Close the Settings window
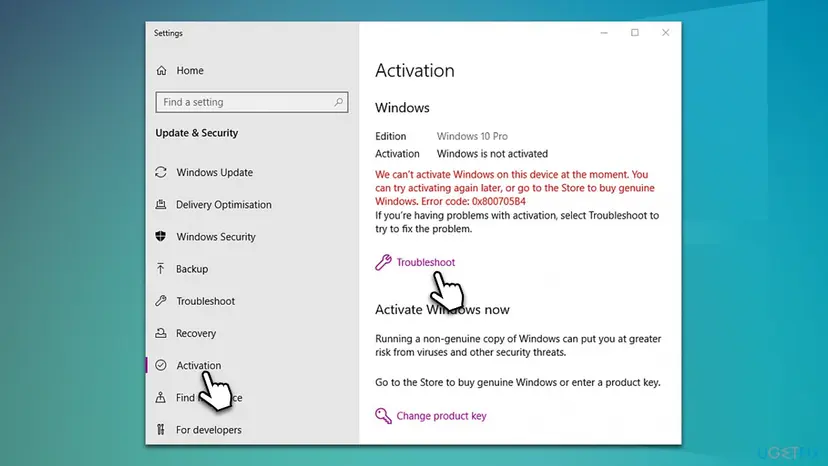828x466 pixels. tap(665, 33)
